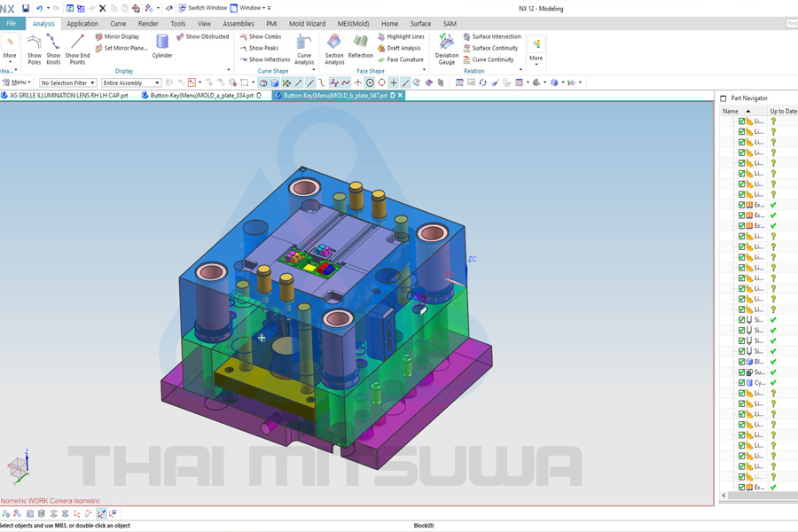Toggle the Quadrant Point snap option
Viewport: 798px width, 532px height.
coord(381,83)
